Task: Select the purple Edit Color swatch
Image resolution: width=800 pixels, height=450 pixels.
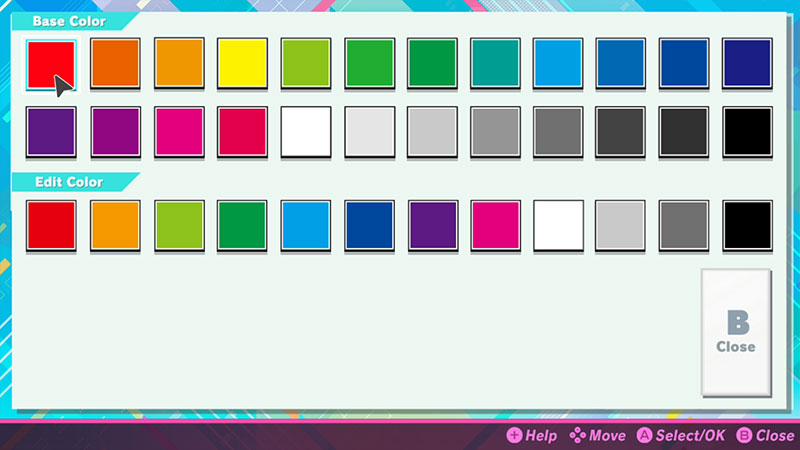Action: pyautogui.click(x=432, y=226)
